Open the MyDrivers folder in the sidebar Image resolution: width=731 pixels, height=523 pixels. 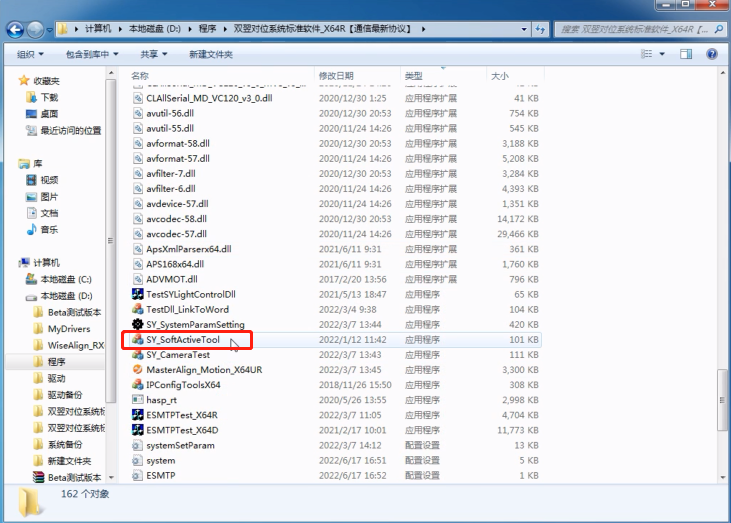point(68,329)
